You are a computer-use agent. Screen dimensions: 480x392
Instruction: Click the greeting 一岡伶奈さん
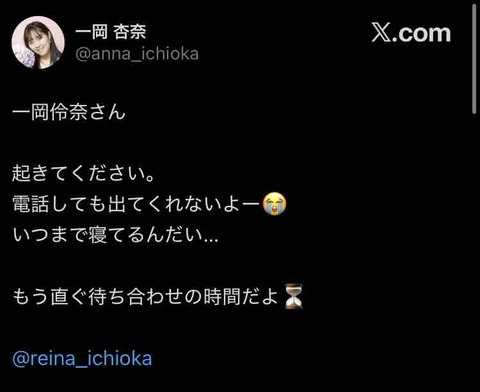(69, 112)
